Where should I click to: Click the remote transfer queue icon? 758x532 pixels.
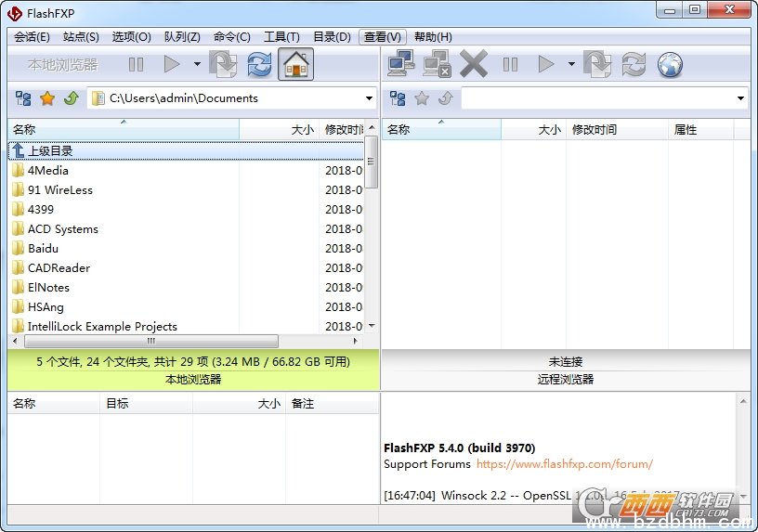[x=597, y=64]
